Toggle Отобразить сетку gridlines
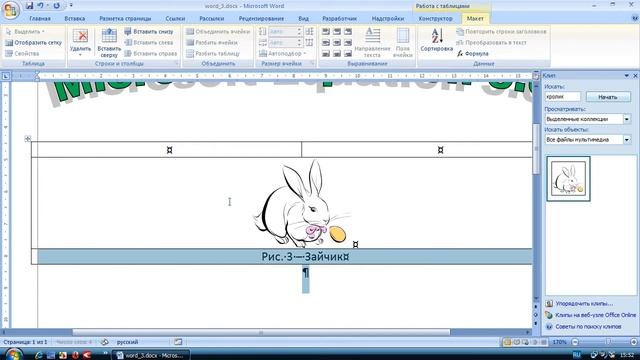640x360 pixels. tap(33, 42)
